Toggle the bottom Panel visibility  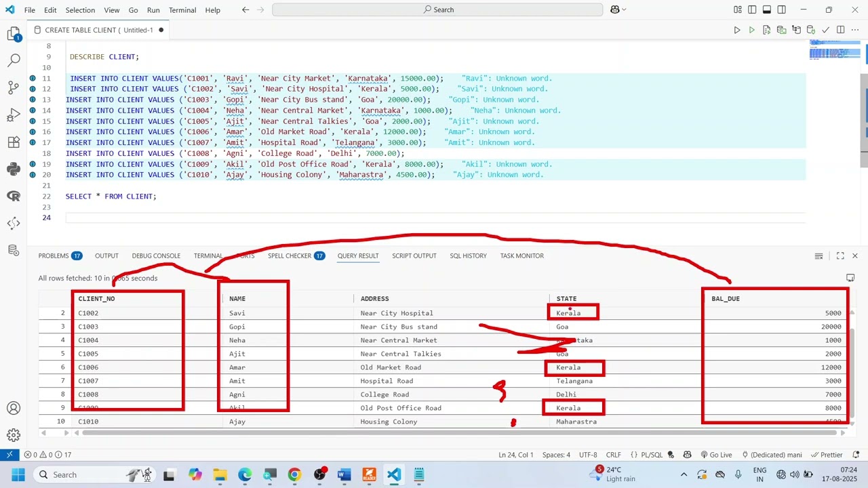tap(767, 9)
